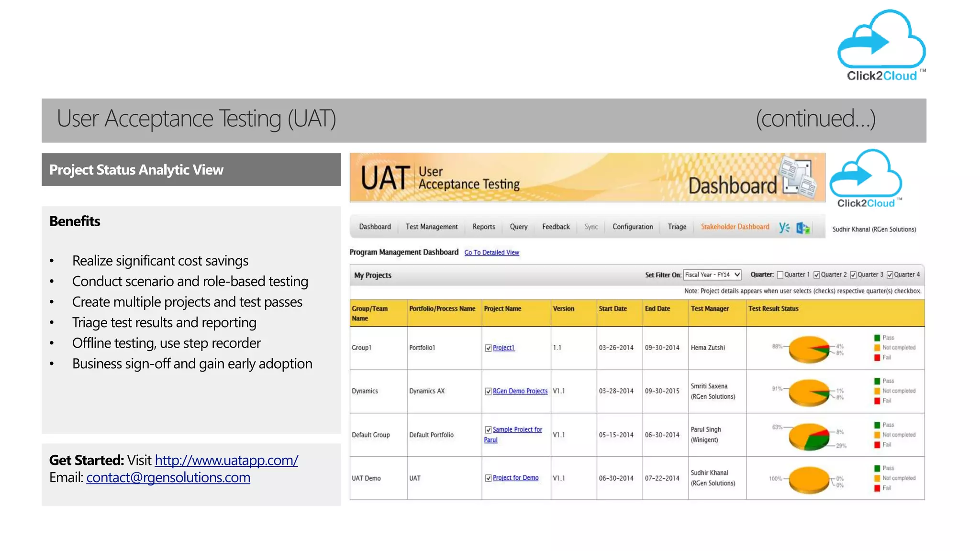Open the Project1 link

tap(504, 348)
